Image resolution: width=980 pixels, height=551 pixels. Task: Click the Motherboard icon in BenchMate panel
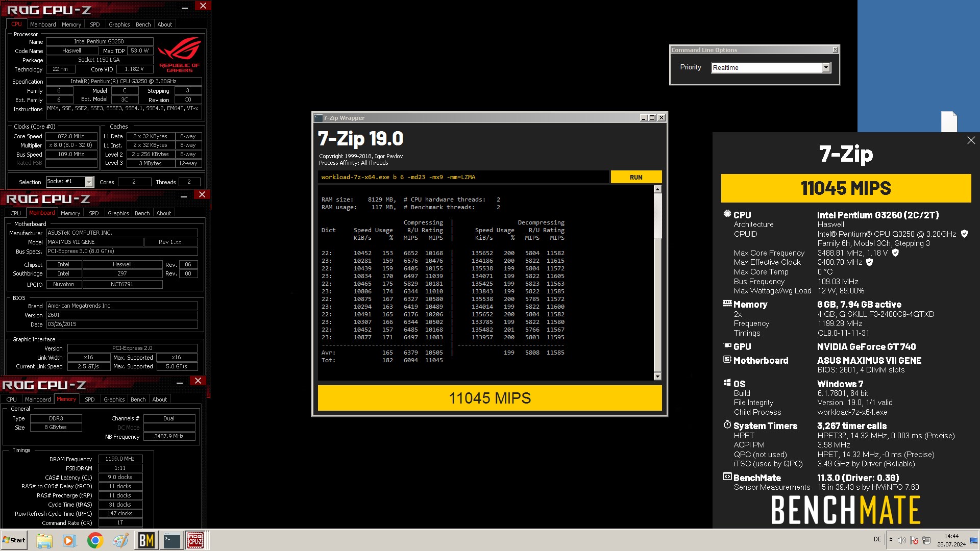pos(727,359)
